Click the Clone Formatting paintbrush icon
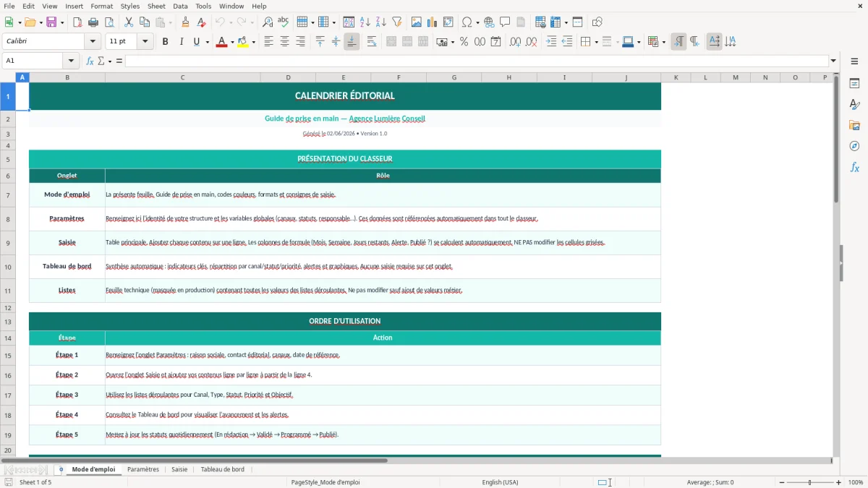Image resolution: width=868 pixels, height=488 pixels. point(185,22)
